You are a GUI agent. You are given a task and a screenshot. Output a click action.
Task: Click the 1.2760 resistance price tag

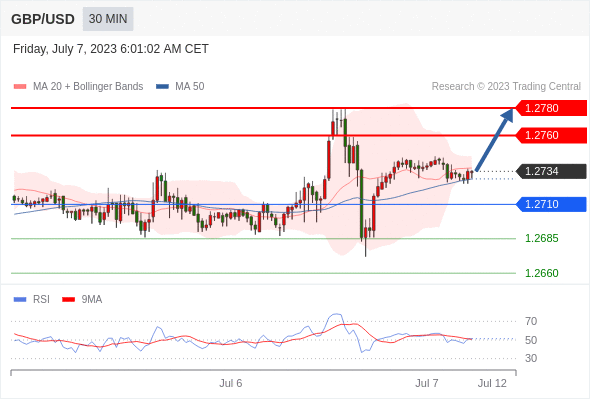551,135
